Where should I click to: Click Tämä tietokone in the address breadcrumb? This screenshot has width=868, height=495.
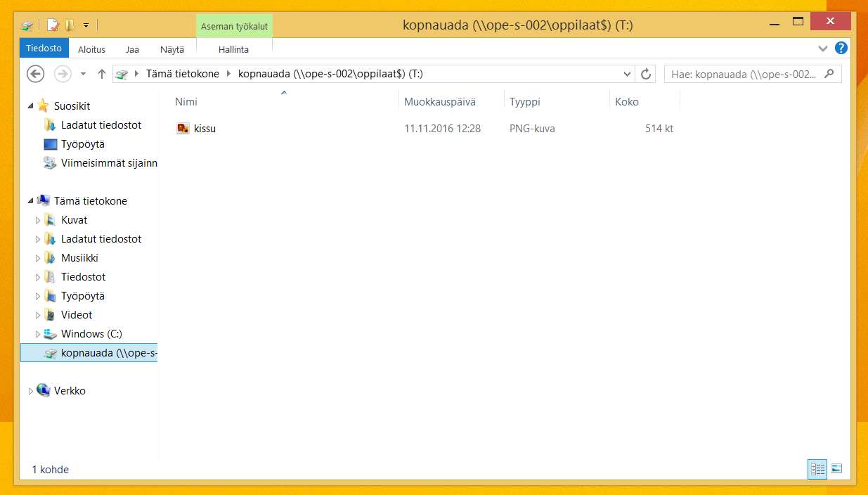pyautogui.click(x=182, y=74)
